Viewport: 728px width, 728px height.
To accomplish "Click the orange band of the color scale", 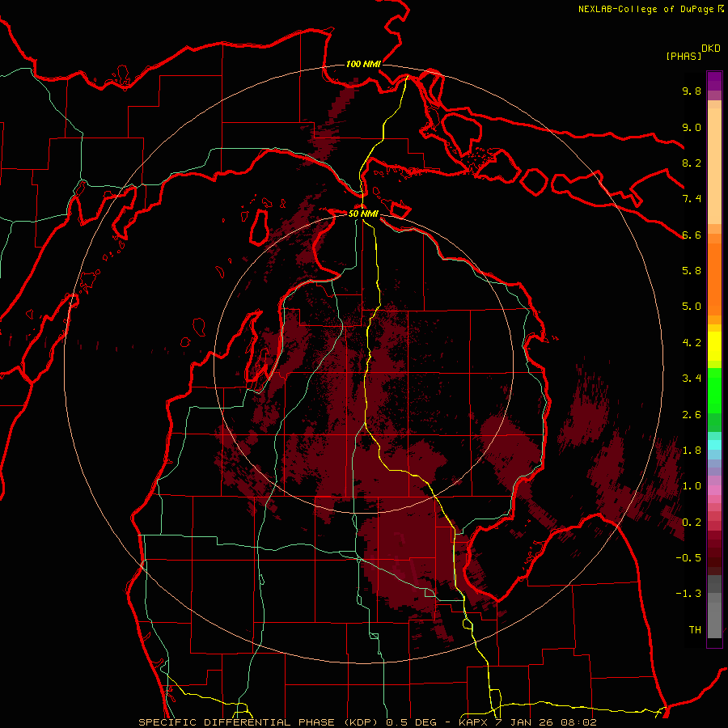I will 714,280.
